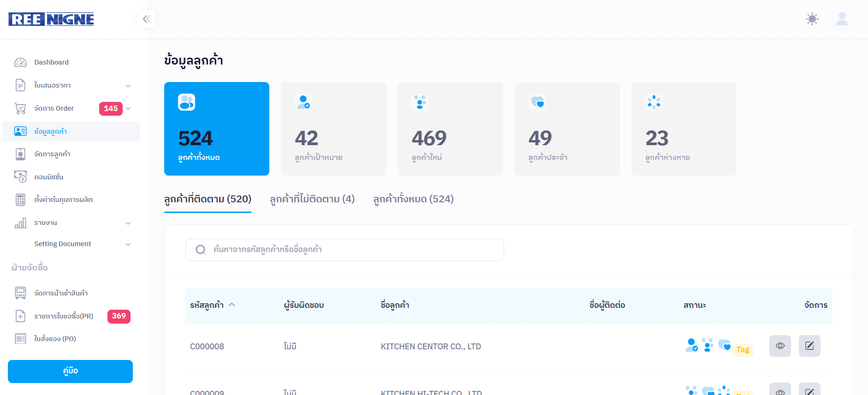
Task: Switch to ลูกค้าที่ไม่ติดตาม (4) tab
Action: 312,199
